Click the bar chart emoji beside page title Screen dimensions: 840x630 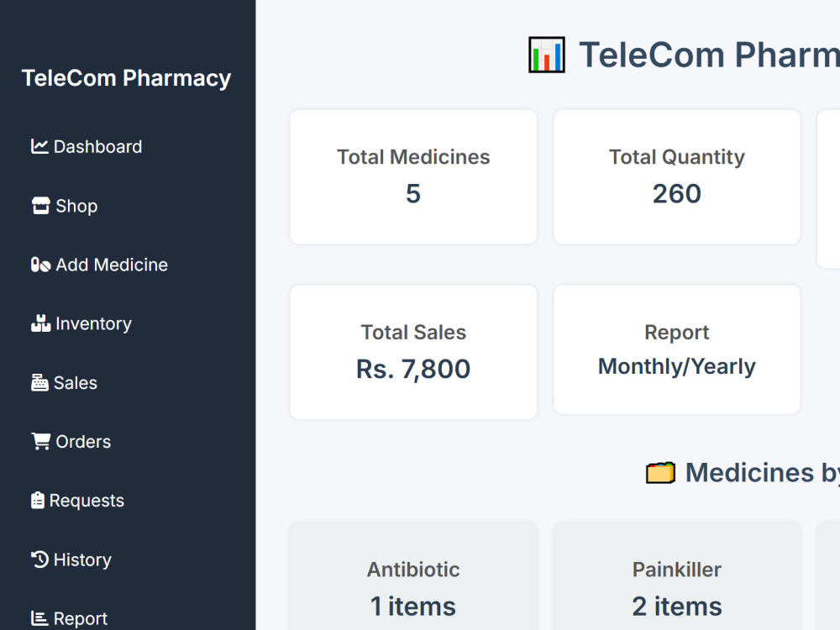pyautogui.click(x=547, y=55)
